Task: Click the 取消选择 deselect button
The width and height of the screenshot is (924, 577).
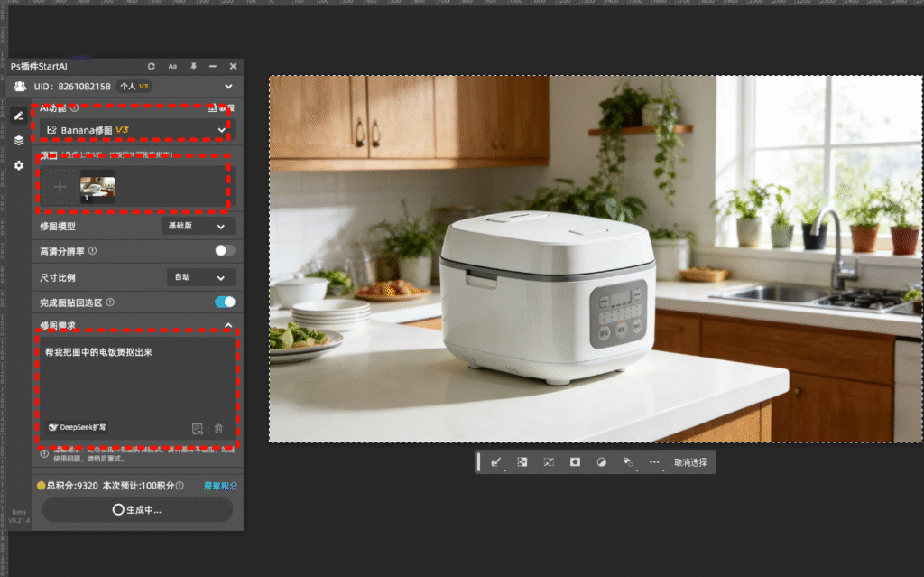Action: click(x=690, y=462)
